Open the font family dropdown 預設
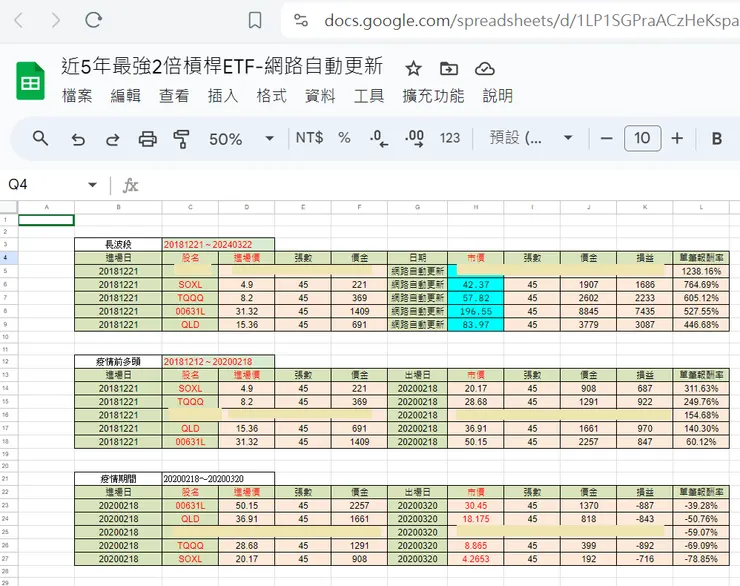This screenshot has width=740, height=586. (x=531, y=138)
